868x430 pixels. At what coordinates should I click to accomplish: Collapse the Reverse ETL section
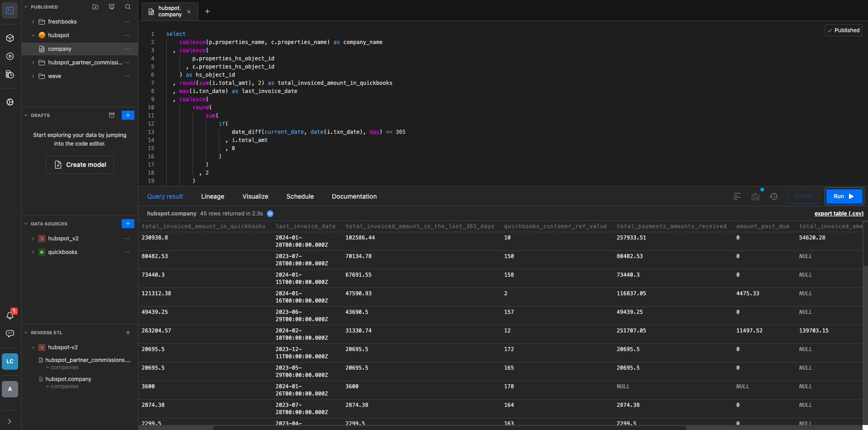(x=26, y=332)
